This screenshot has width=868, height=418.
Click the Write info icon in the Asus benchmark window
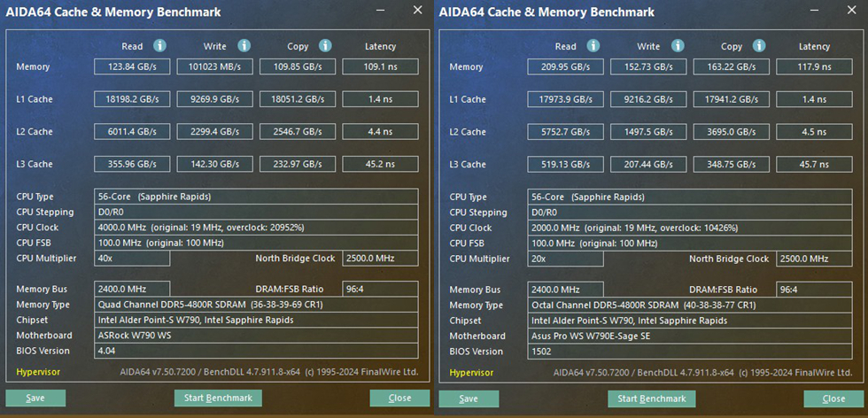pos(676,46)
